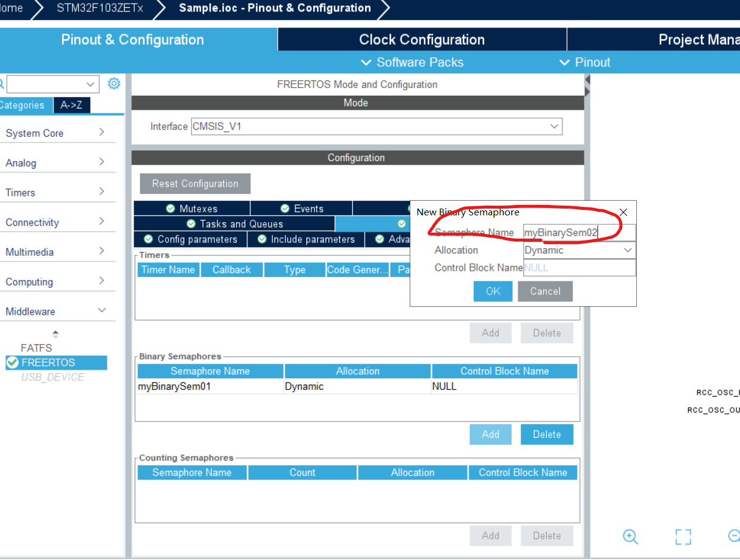740x560 pixels.
Task: Open the Mutexes tab
Action: (192, 209)
